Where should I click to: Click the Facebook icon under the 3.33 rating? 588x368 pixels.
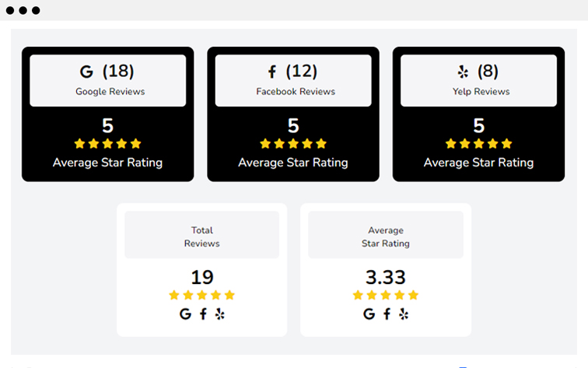[x=387, y=314]
